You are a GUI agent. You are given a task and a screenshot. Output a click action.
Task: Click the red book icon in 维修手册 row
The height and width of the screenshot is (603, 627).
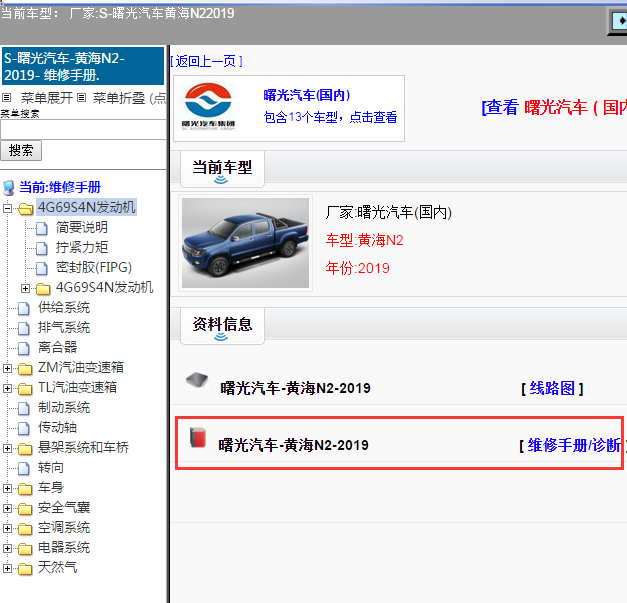point(198,437)
